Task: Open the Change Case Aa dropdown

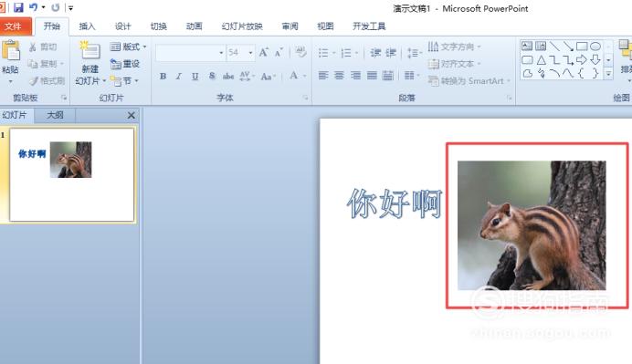Action: click(268, 76)
